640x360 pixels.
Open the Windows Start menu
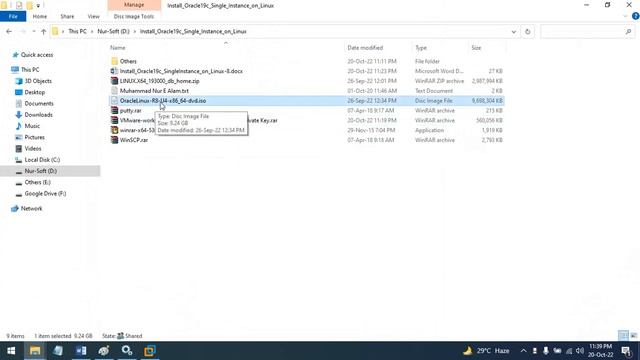coord(11,351)
